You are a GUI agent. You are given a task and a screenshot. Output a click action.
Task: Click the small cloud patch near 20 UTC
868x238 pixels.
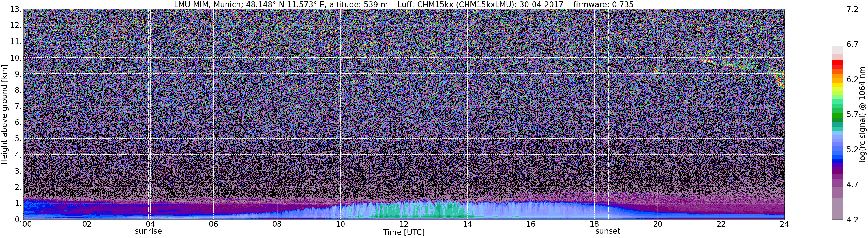coord(656,70)
